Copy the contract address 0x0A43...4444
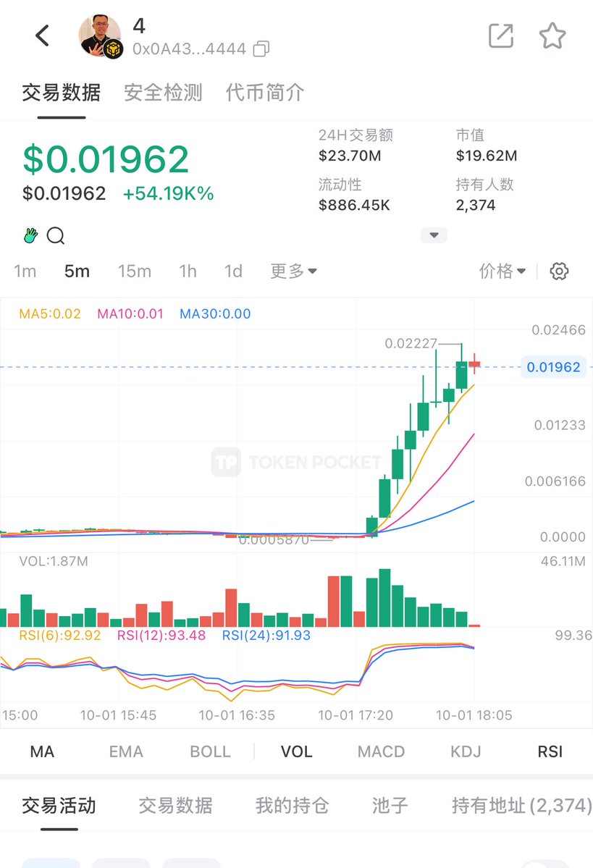The width and height of the screenshot is (593, 868). point(261,49)
